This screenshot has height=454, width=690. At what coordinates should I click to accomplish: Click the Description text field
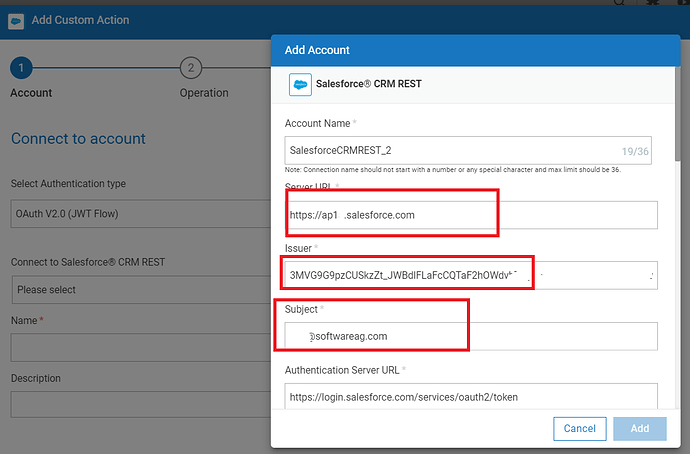pyautogui.click(x=140, y=404)
